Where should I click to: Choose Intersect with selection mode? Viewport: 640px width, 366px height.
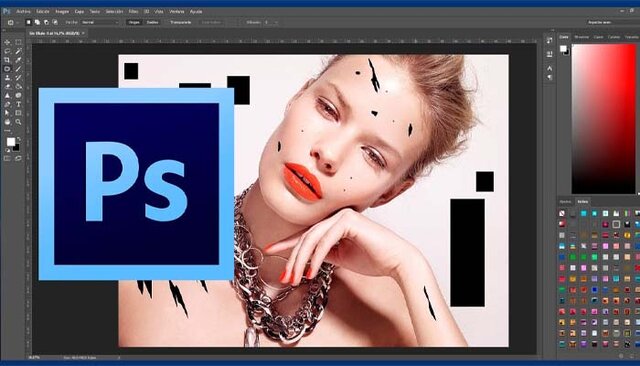tap(55, 22)
